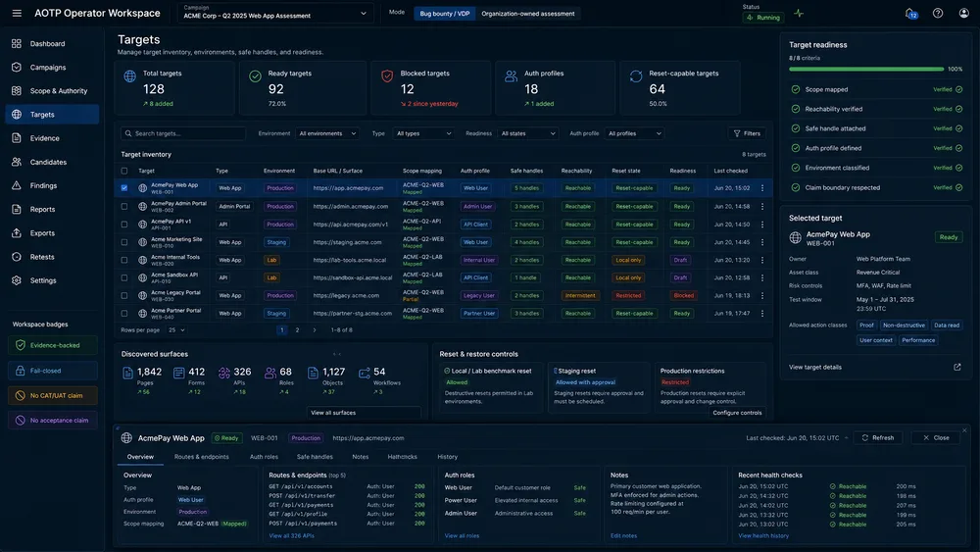
Task: Open row menu for Acme Legacy Portal
Action: pyautogui.click(x=762, y=296)
